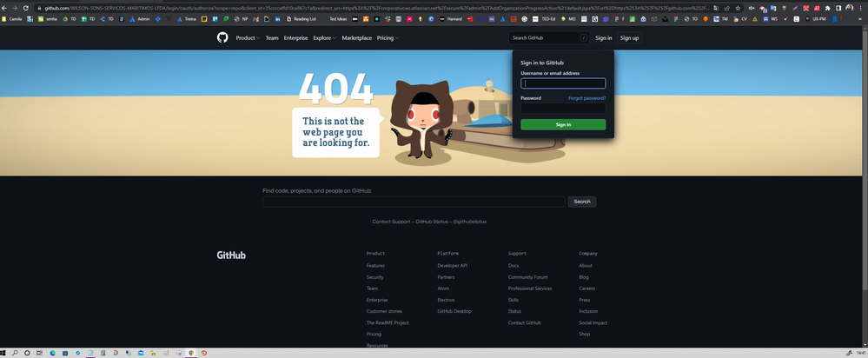
Task: Switch to Chrome on the taskbar
Action: [x=191, y=353]
